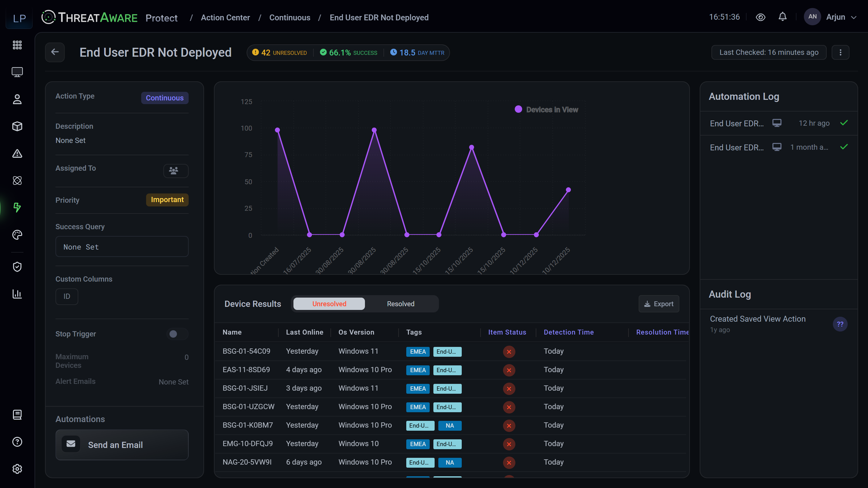Screen dimensions: 868x488
Task: Open the three-dot more options menu
Action: tap(840, 52)
